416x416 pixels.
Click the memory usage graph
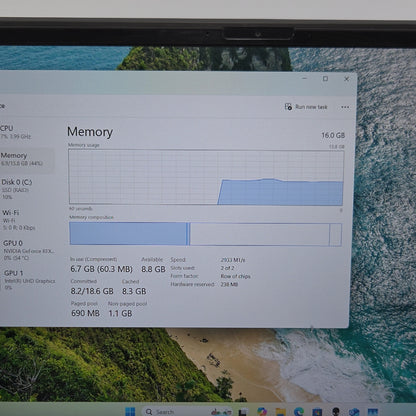(206, 177)
